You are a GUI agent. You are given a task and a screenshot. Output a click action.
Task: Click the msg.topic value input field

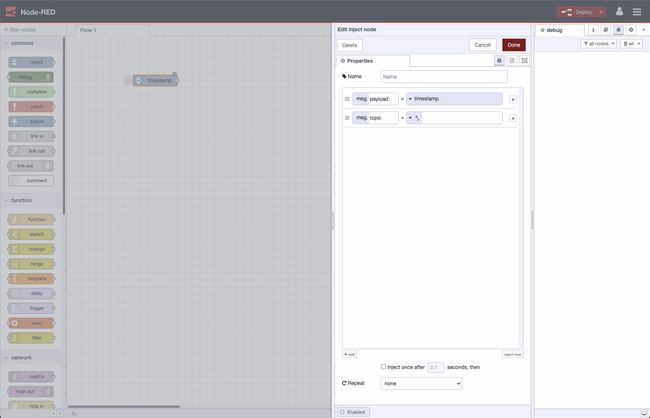click(462, 118)
